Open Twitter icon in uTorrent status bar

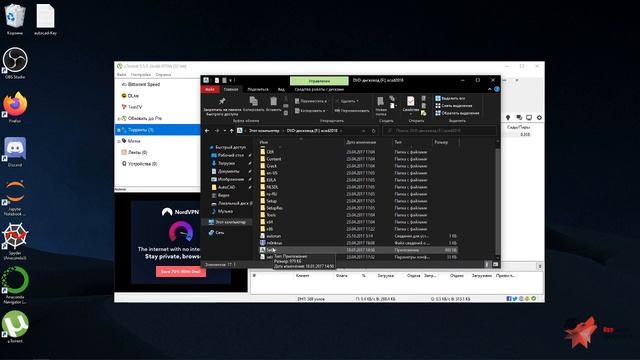pyautogui.click(x=515, y=299)
